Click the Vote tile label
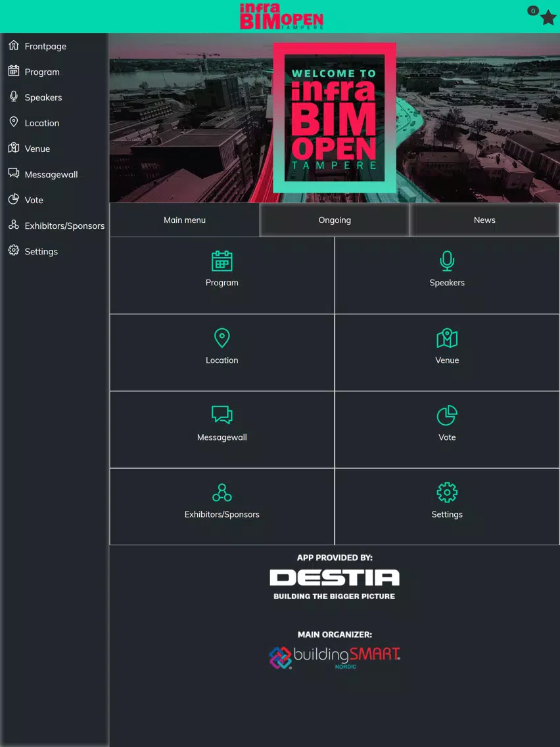This screenshot has height=747, width=560. point(447,437)
